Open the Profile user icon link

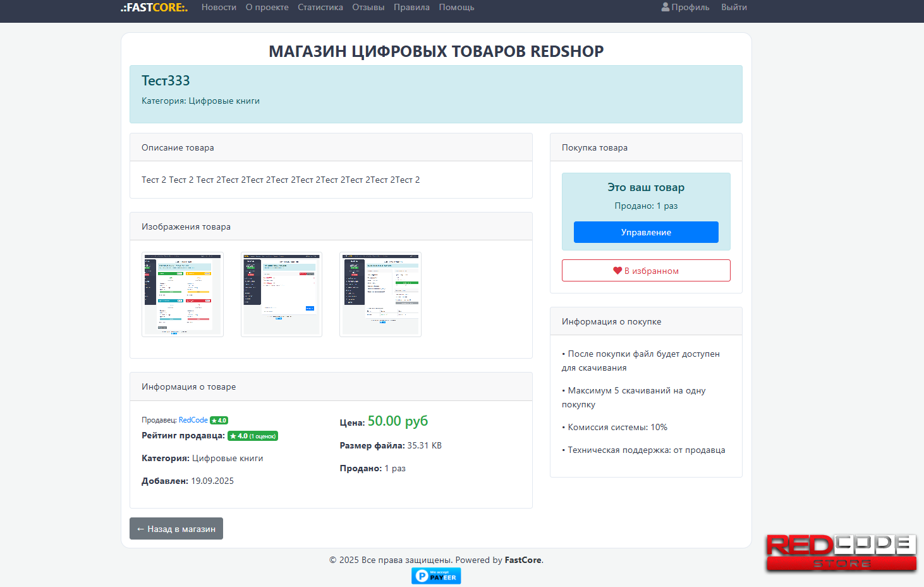tap(685, 8)
